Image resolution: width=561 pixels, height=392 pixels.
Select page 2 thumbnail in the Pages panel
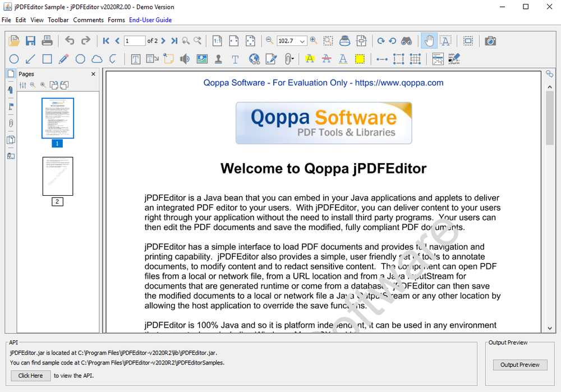[57, 176]
